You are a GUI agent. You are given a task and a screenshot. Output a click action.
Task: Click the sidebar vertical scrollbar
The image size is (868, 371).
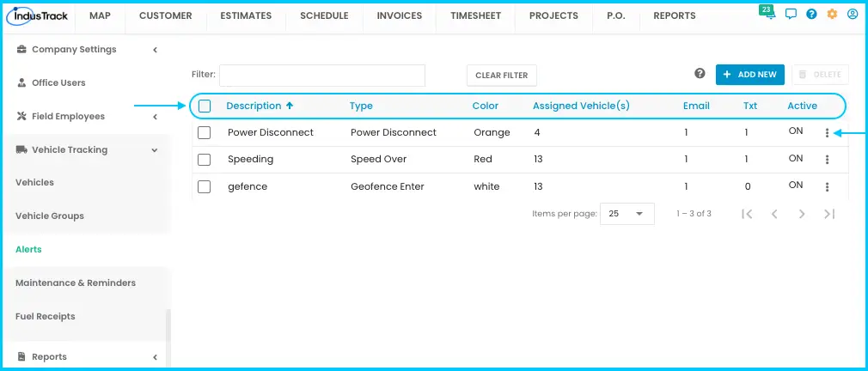pos(168,325)
